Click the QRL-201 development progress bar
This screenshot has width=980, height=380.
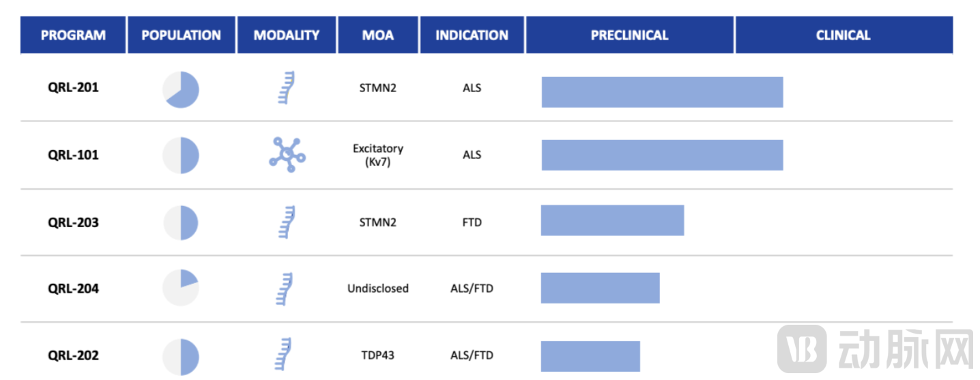point(662,92)
